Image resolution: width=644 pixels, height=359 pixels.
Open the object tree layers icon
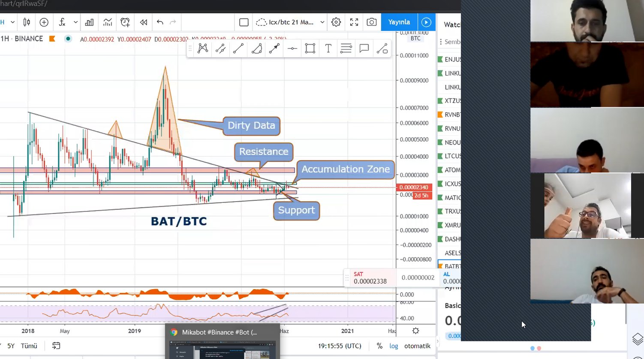point(638,339)
